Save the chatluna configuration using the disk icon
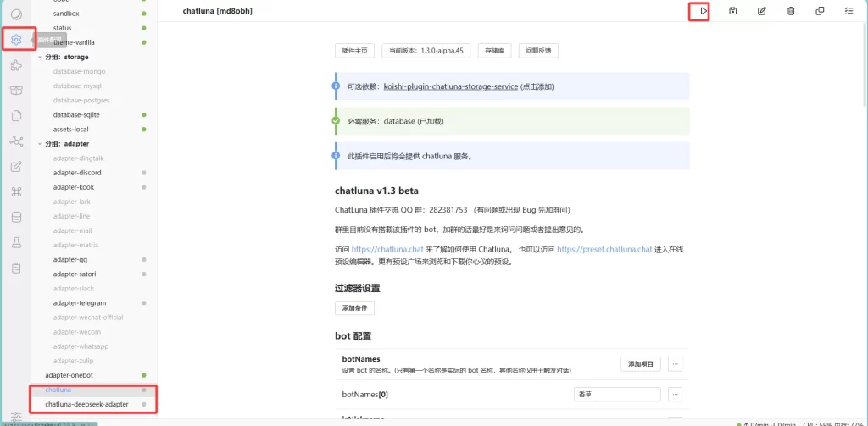The height and width of the screenshot is (426, 868). [733, 11]
